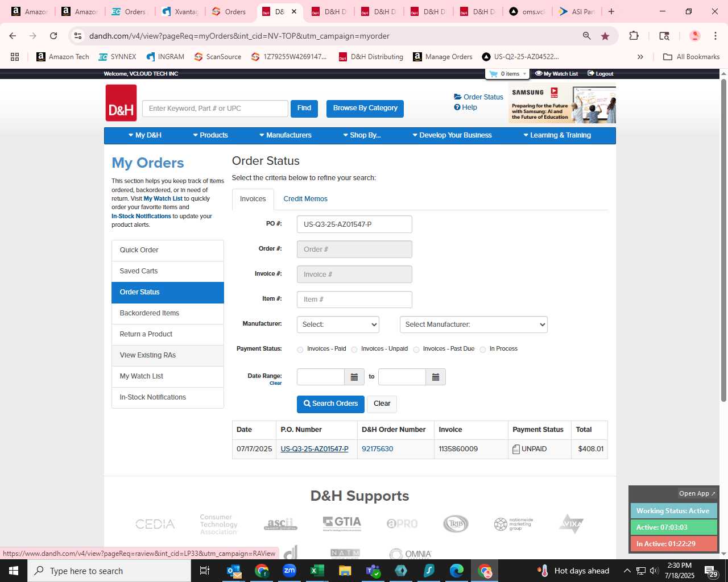728x582 pixels.
Task: Open PO link US-Q3-25-AZ01547-P in results
Action: pyautogui.click(x=315, y=449)
